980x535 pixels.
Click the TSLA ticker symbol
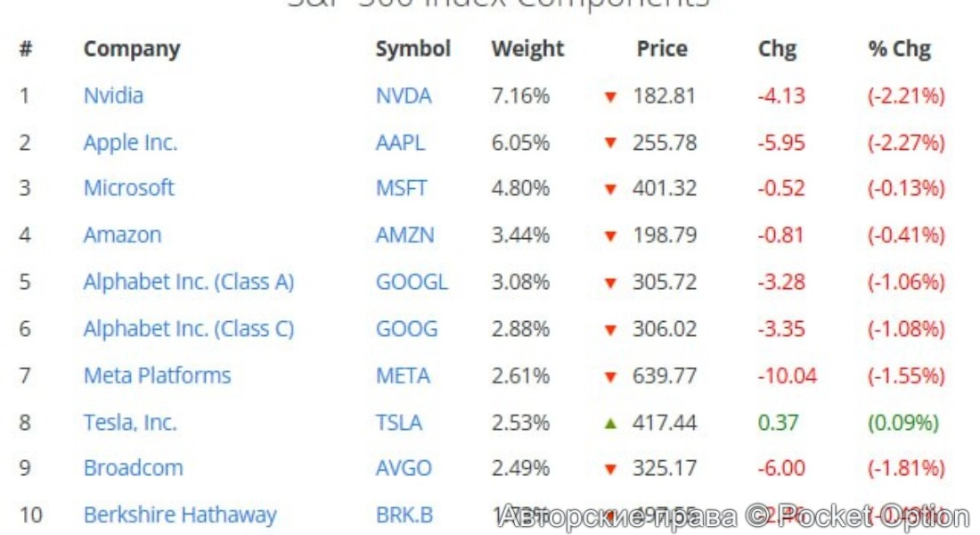(398, 422)
